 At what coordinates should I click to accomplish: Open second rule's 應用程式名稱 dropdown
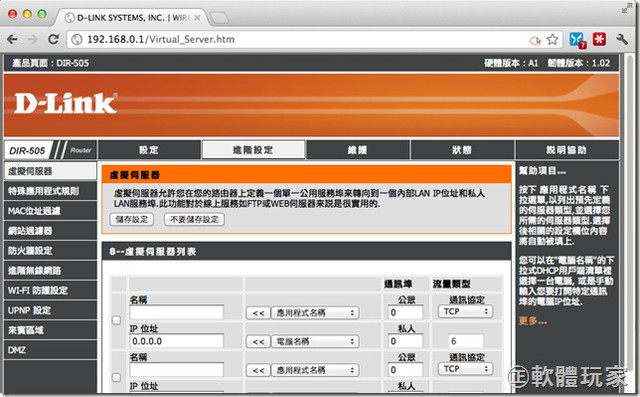coord(315,370)
